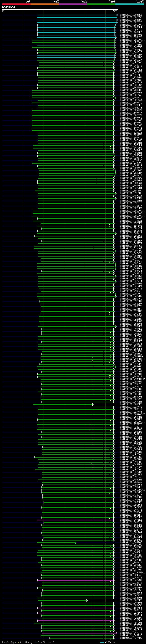This screenshot has width=146, height=644.
Task: Click the cyan 100char scale bar
Action: pos(102,642)
